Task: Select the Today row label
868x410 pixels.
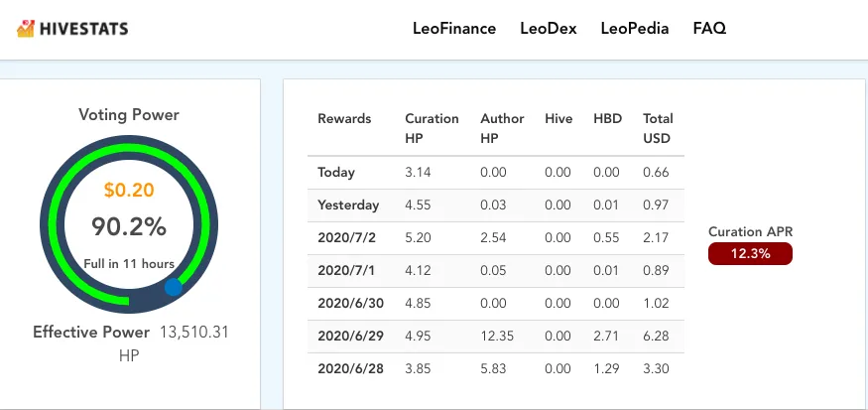Action: click(x=336, y=173)
